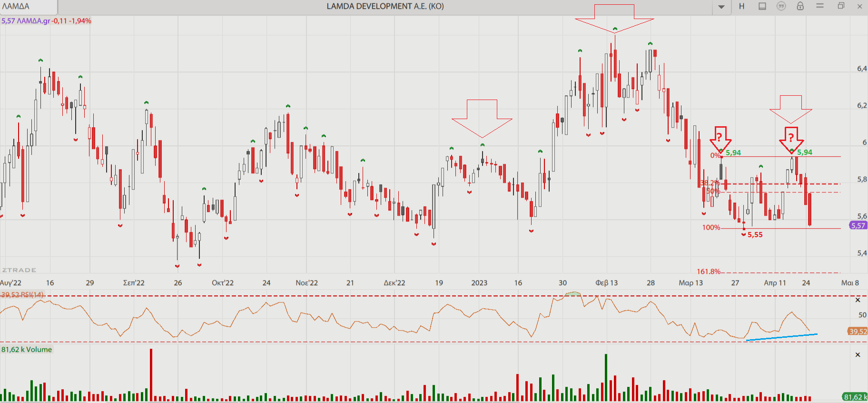Click the RSI value tag 39,52
The width and height of the screenshot is (868, 403).
[858, 331]
